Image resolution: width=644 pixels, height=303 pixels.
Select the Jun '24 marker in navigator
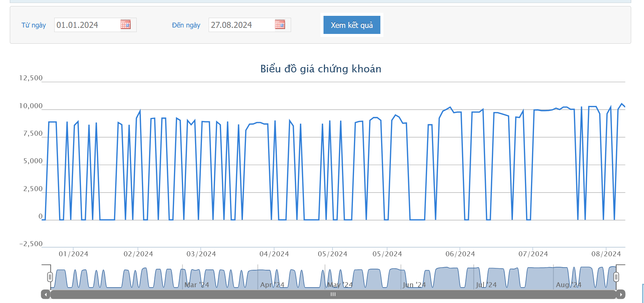(x=414, y=285)
